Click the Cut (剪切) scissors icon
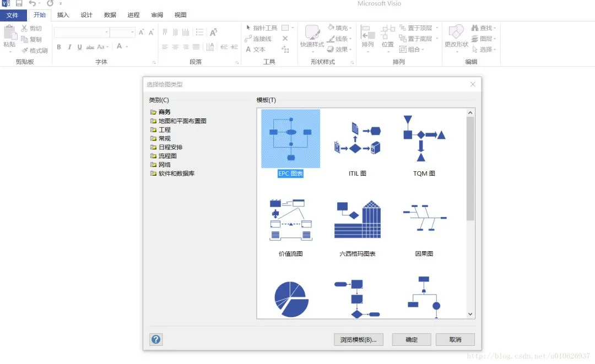 tap(24, 29)
